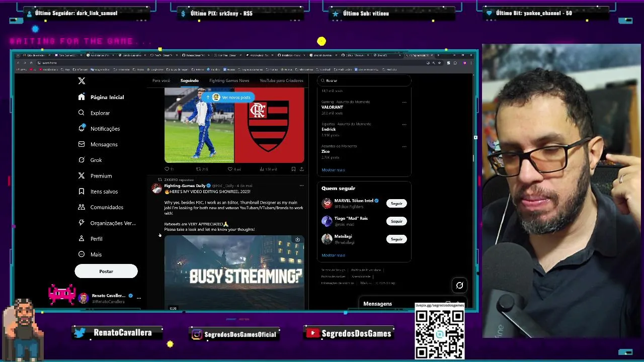Expand the Mais menu in sidebar

[90, 254]
